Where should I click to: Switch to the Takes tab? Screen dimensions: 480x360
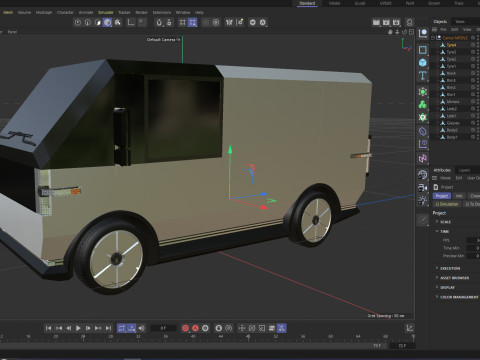point(460,22)
